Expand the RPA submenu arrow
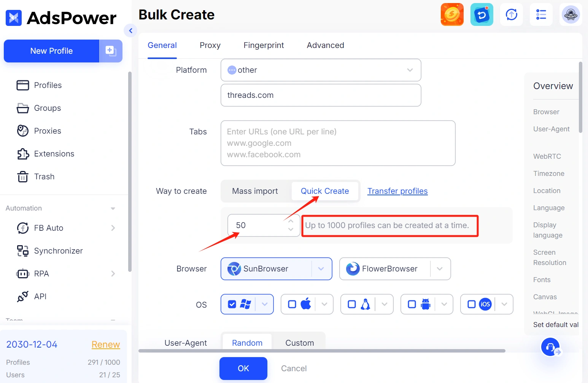This screenshot has height=383, width=588. [113, 274]
